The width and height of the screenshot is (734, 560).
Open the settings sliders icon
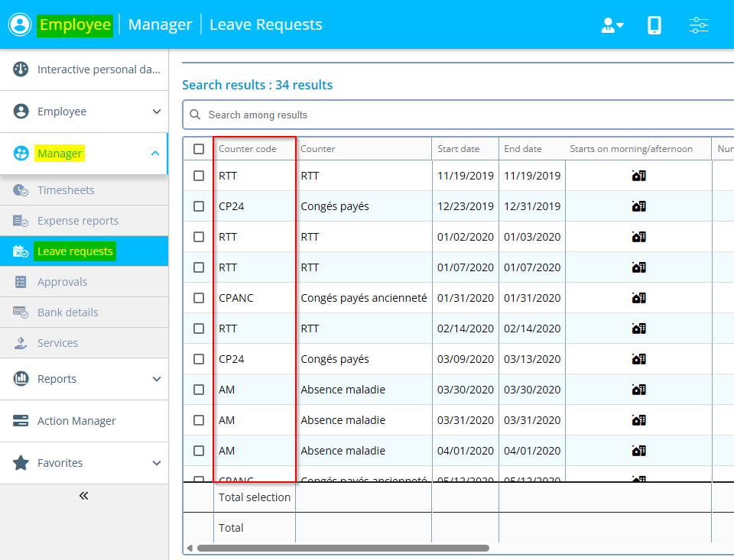click(x=699, y=25)
